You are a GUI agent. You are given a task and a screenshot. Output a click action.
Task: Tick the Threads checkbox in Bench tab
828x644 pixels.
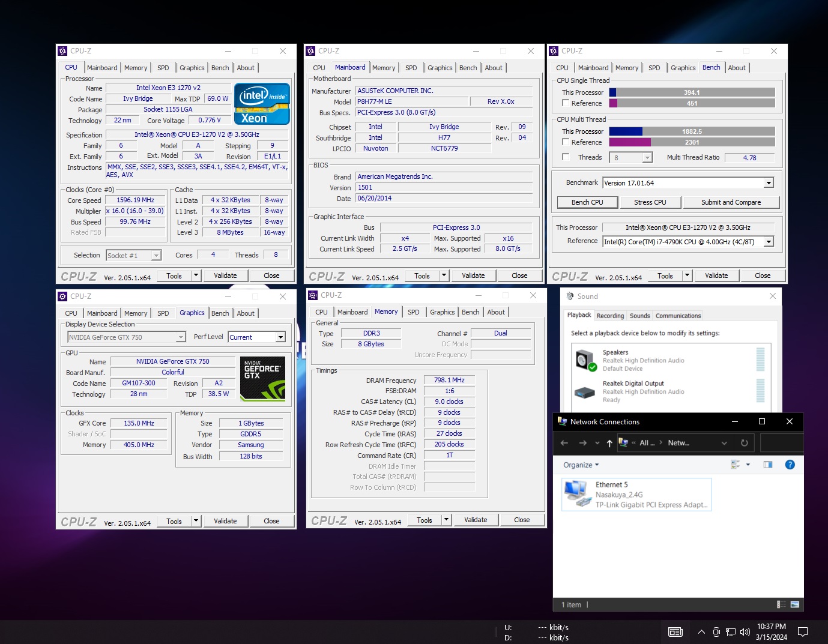(x=566, y=157)
